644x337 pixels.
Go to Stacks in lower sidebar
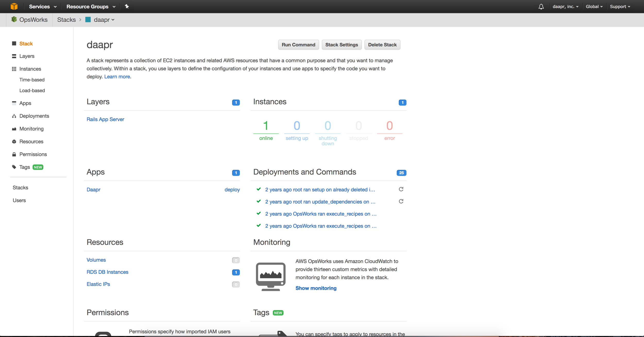pyautogui.click(x=20, y=188)
